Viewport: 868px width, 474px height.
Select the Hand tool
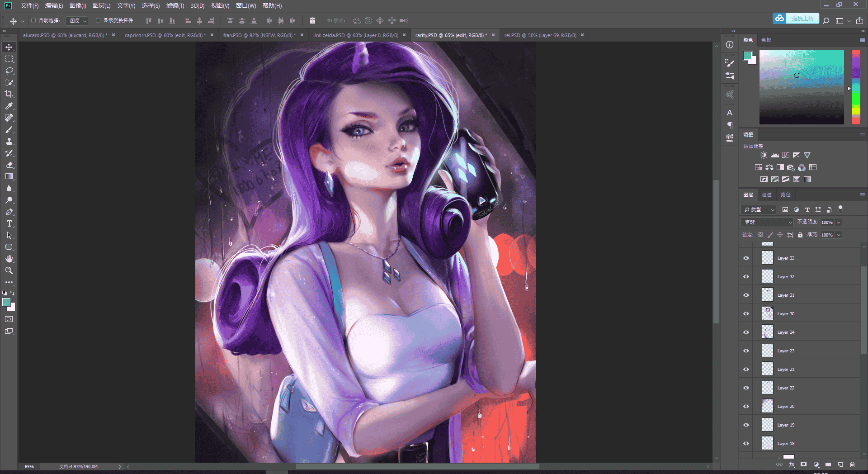point(9,259)
